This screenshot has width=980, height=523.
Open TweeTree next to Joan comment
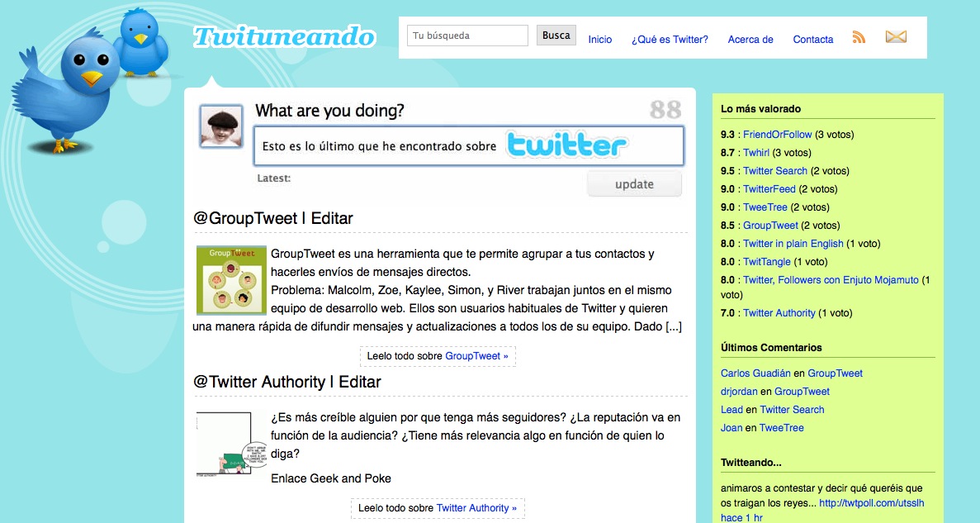point(781,428)
